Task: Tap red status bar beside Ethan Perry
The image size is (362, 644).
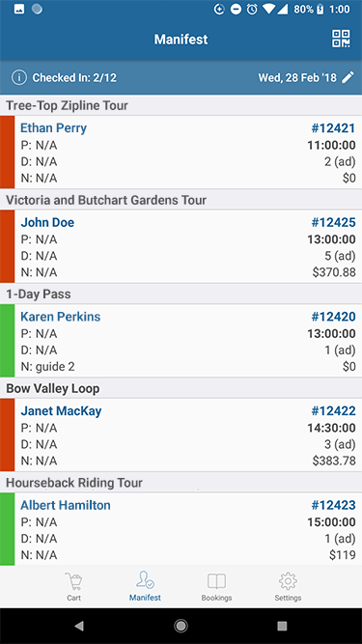Action: 7,153
